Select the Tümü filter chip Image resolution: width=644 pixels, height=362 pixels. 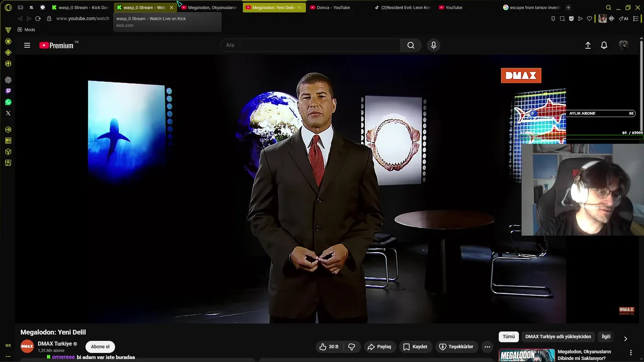[x=509, y=336]
